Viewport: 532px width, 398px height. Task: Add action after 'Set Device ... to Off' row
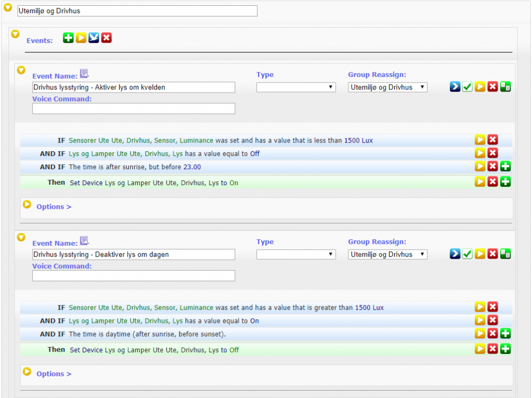(x=505, y=349)
